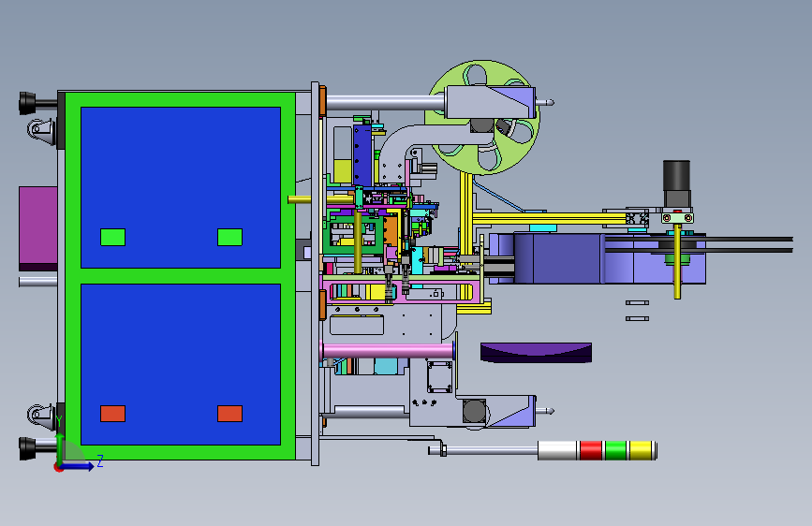Select the top-left black leveling foot
The image size is (812, 526).
[x=28, y=103]
